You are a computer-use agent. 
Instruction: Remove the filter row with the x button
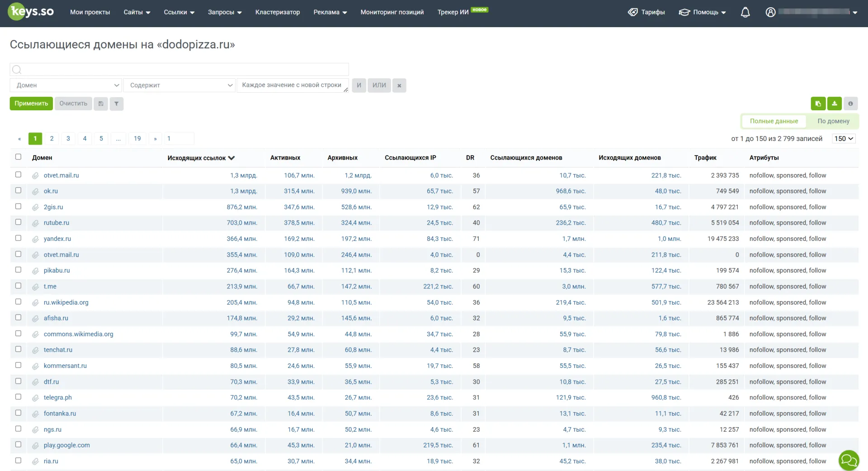pyautogui.click(x=399, y=85)
